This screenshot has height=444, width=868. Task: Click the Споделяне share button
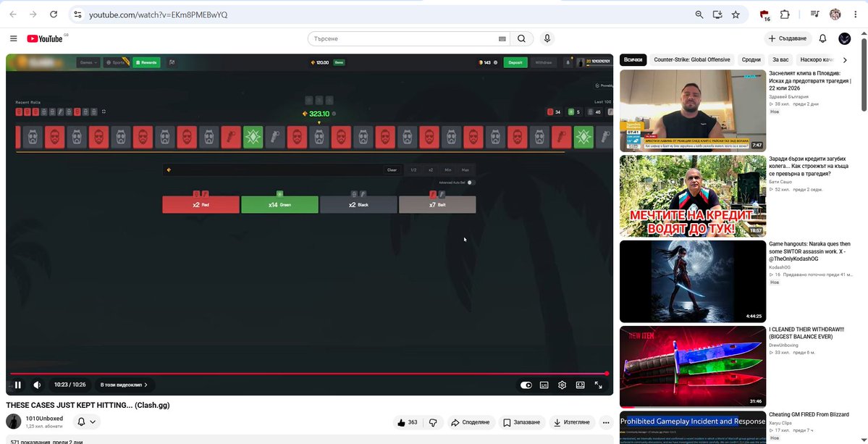pyautogui.click(x=471, y=422)
